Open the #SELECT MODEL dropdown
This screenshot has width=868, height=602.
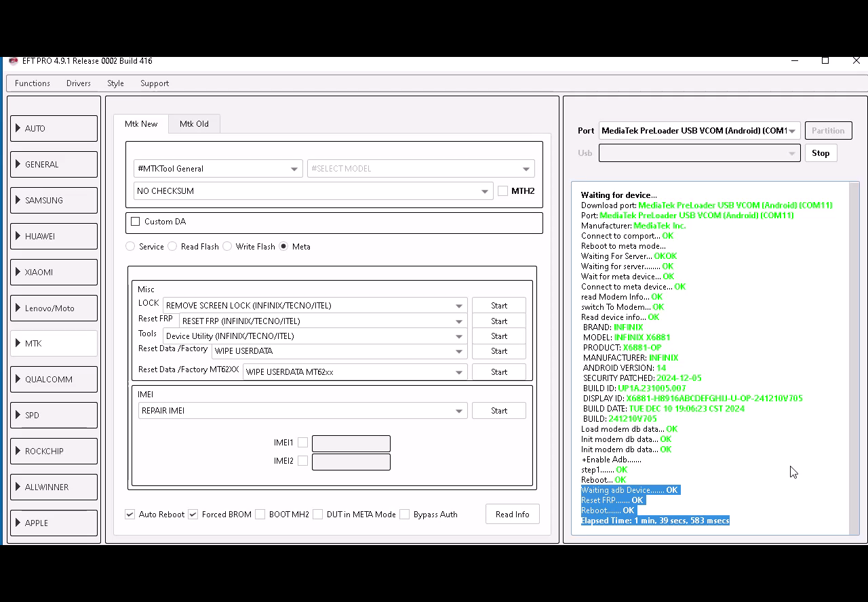click(420, 169)
